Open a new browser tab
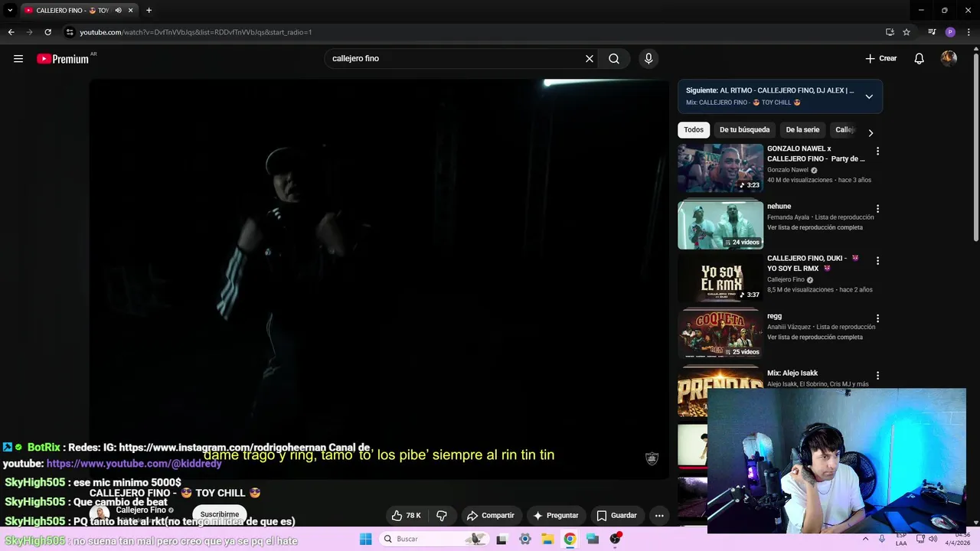Screen dimensions: 980x551 149,11
